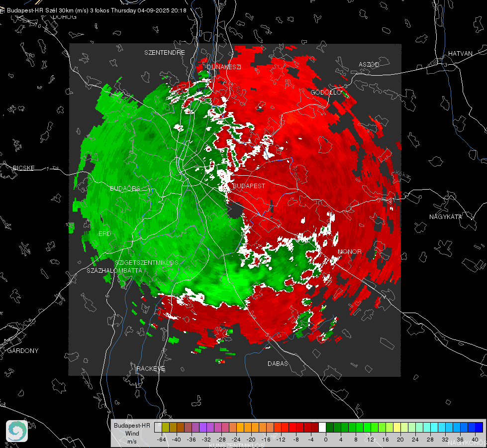Click the -16 legend value
This screenshot has height=448, width=487.
pyautogui.click(x=266, y=440)
